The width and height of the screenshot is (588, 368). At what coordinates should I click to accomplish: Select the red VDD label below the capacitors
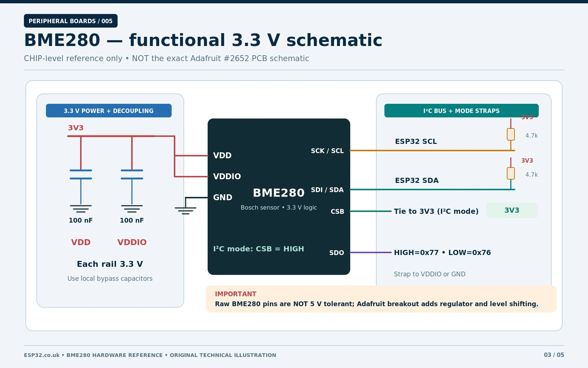tap(81, 243)
